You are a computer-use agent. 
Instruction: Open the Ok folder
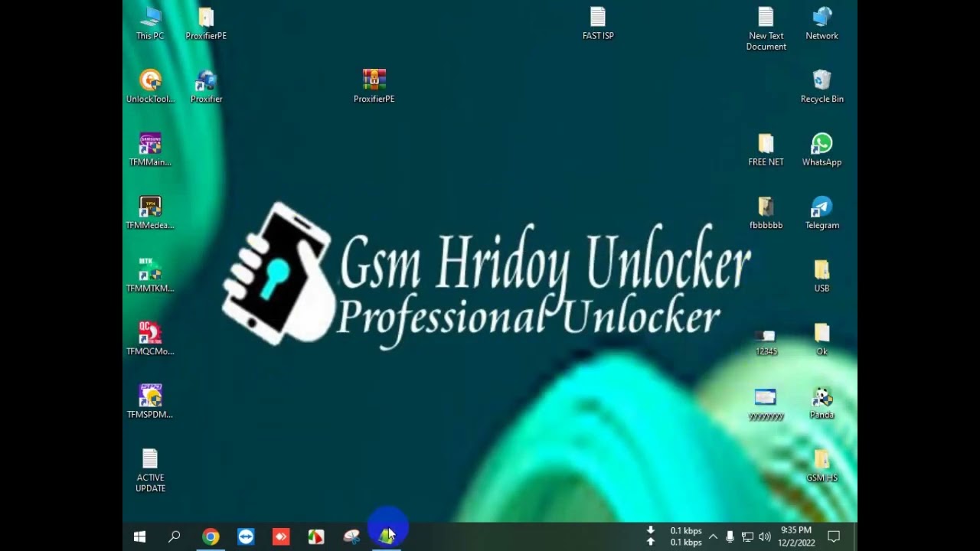click(822, 338)
